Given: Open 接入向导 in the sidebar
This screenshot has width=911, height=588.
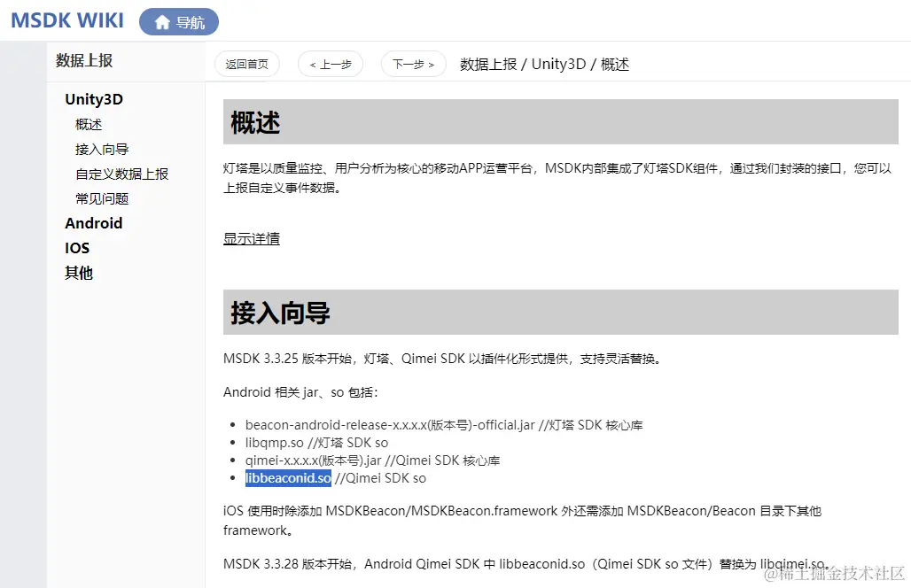Looking at the screenshot, I should tap(102, 149).
